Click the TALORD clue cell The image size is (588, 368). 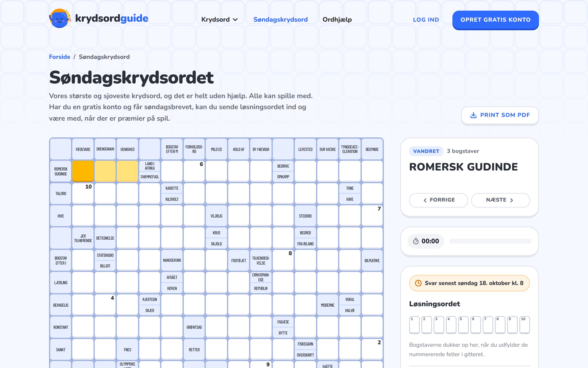(61, 193)
